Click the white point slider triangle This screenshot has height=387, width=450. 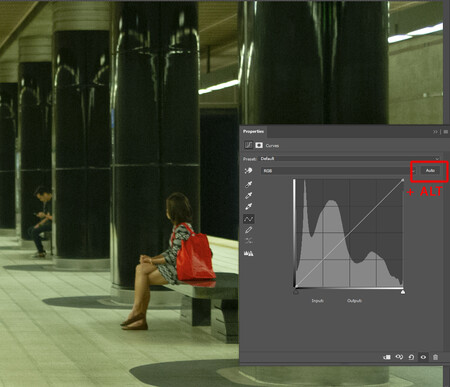[x=403, y=292]
